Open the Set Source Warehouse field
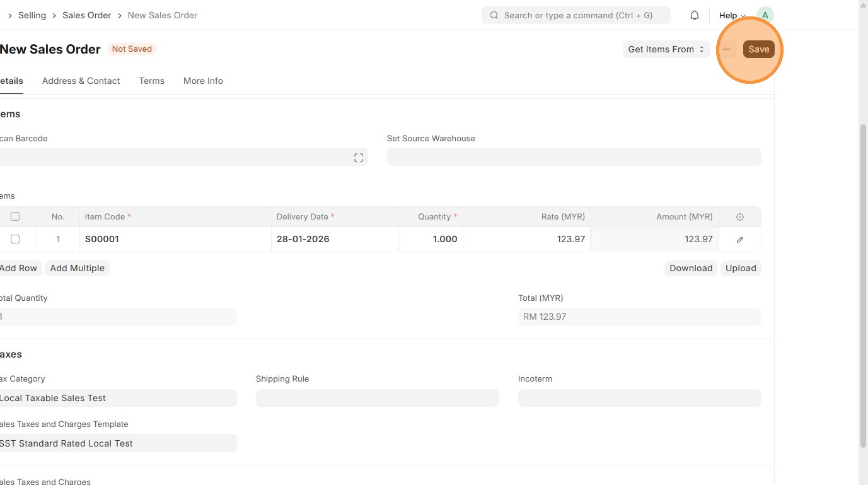 pyautogui.click(x=574, y=157)
